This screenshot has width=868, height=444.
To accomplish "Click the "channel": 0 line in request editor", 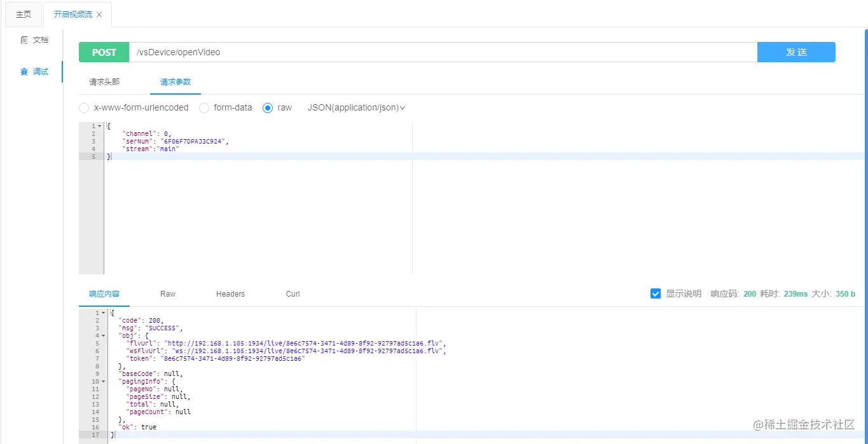I will (147, 133).
